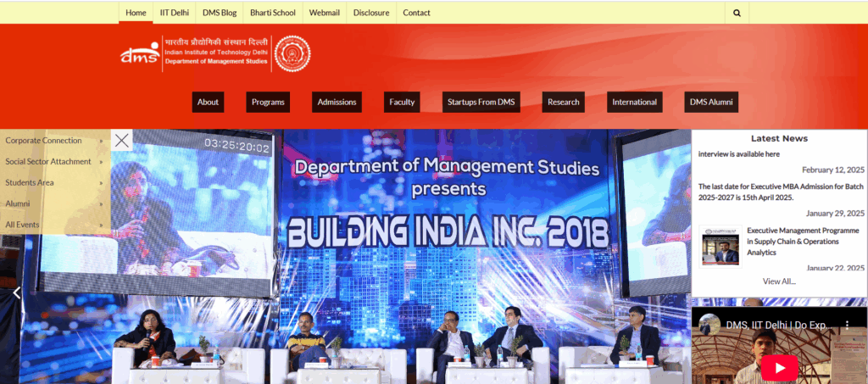
Task: Click the DMS logo in header
Action: click(139, 53)
